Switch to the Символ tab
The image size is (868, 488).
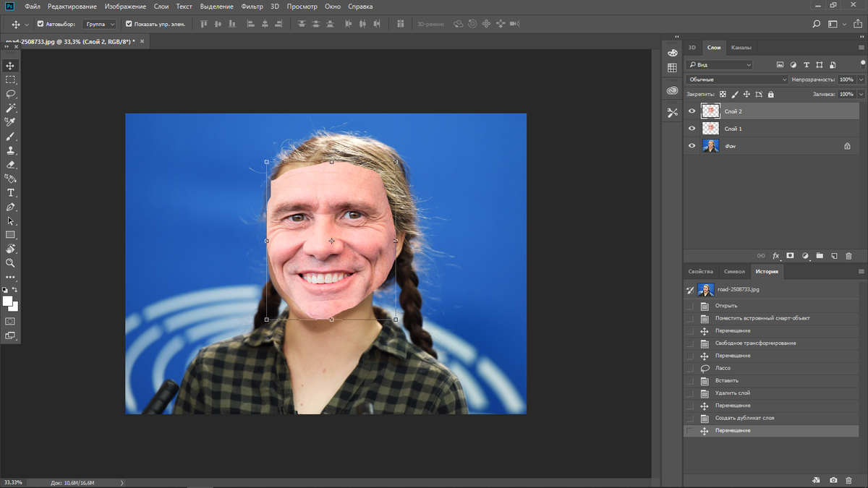pyautogui.click(x=734, y=272)
